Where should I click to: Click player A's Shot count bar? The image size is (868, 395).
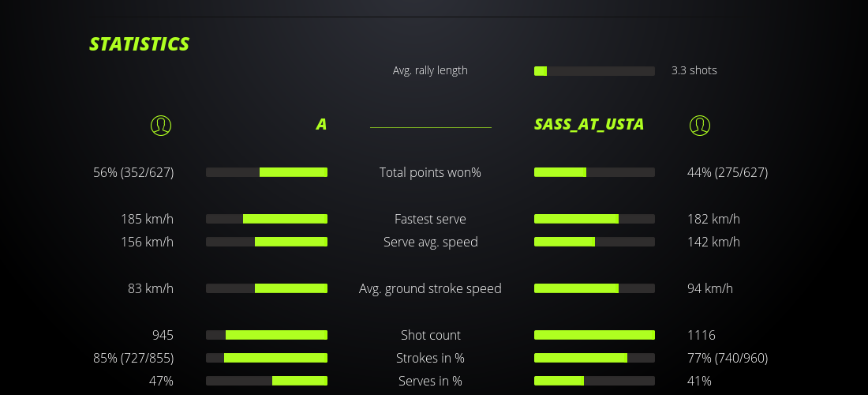267,335
